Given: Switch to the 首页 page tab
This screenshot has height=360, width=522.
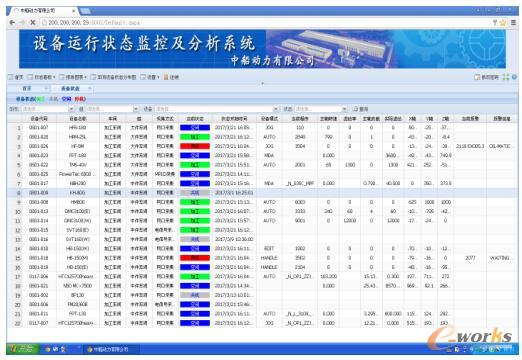Looking at the screenshot, I should click(x=27, y=88).
